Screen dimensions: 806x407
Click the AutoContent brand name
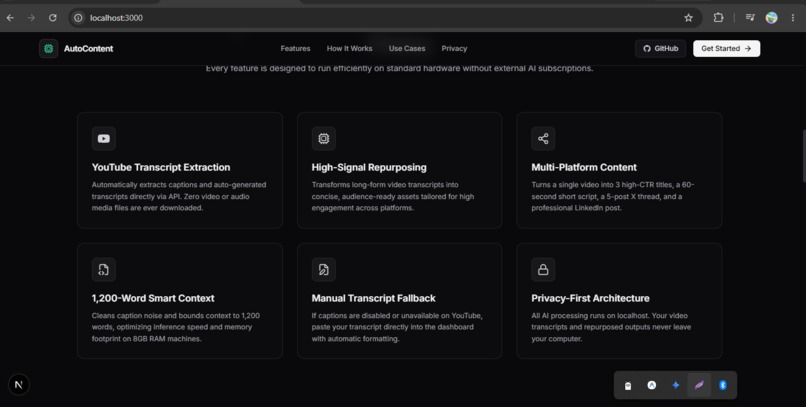pos(88,48)
